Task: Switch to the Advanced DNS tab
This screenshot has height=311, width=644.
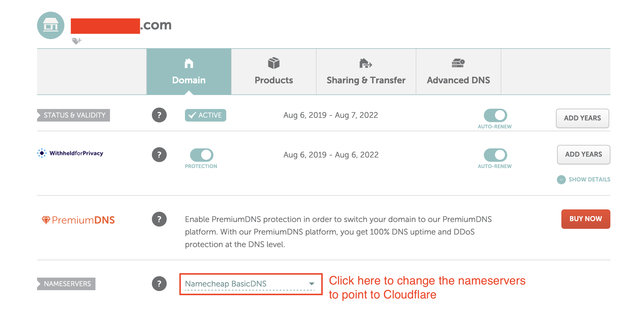Action: (458, 72)
